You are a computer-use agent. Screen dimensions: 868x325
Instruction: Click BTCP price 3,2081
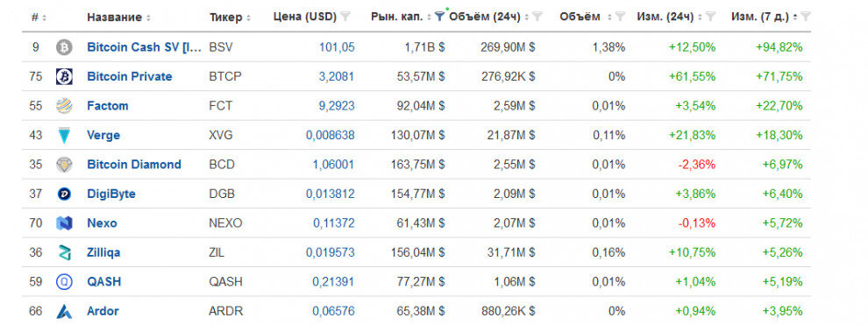pos(338,77)
